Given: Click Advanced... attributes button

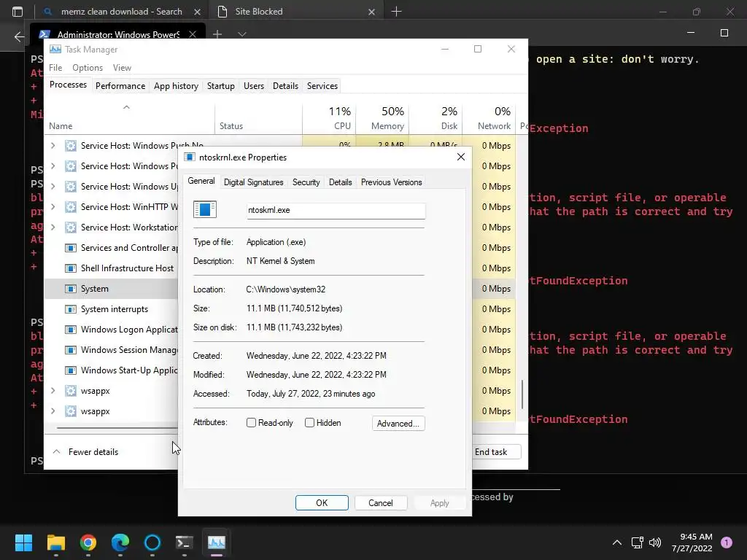Looking at the screenshot, I should click(x=398, y=424).
